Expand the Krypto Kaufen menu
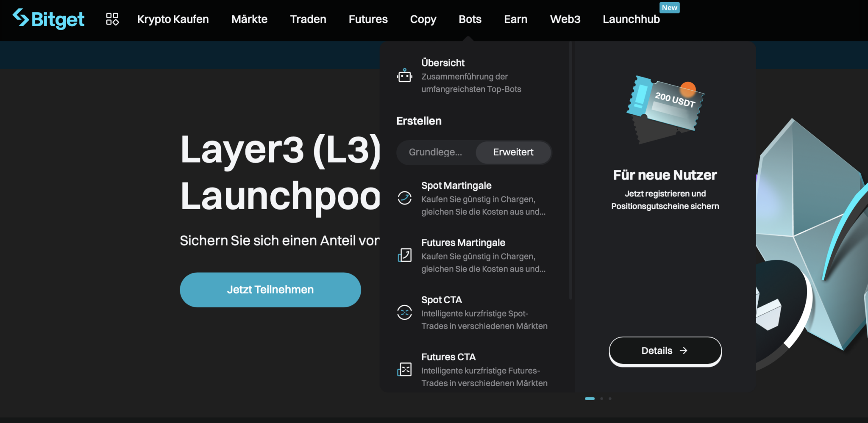The image size is (868, 423). pos(173,19)
